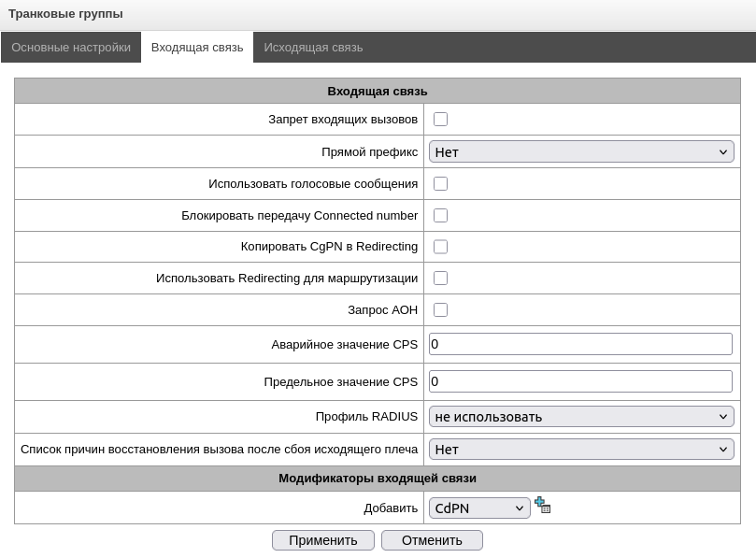Click the Входящая связь section header
The height and width of the screenshot is (558, 756).
378,92
